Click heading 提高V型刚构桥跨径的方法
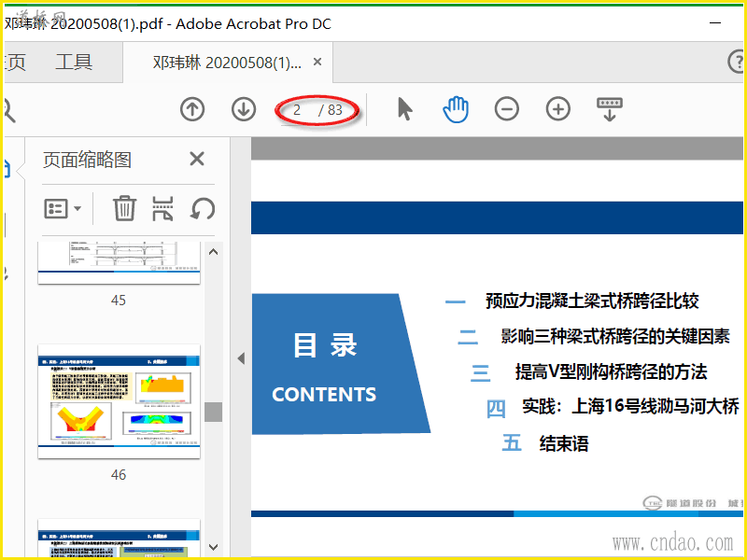Viewport: 747px width, 560px height. pos(612,371)
